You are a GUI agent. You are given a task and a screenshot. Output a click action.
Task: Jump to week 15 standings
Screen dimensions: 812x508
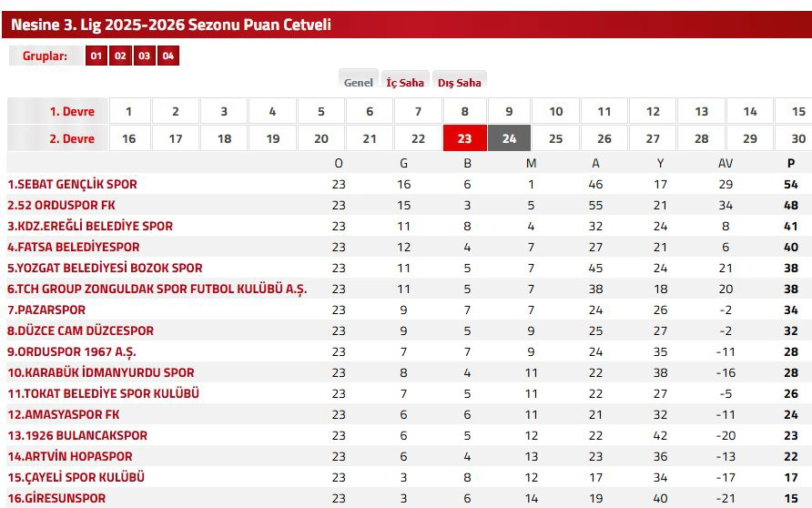tap(797, 112)
